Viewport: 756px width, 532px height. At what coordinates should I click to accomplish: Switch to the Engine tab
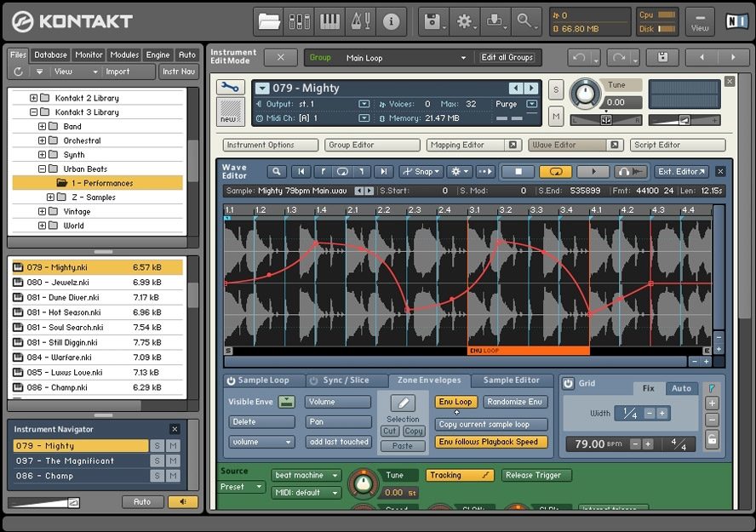click(157, 55)
